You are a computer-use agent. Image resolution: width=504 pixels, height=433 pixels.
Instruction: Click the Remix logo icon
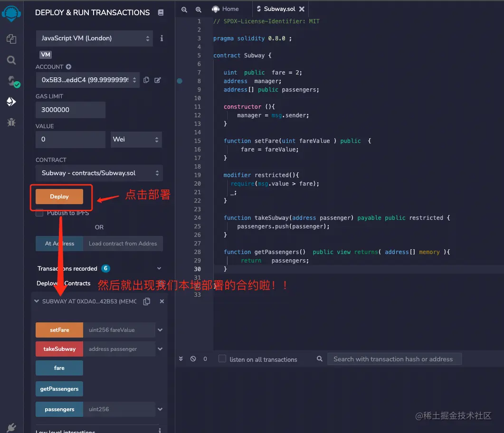(x=11, y=14)
